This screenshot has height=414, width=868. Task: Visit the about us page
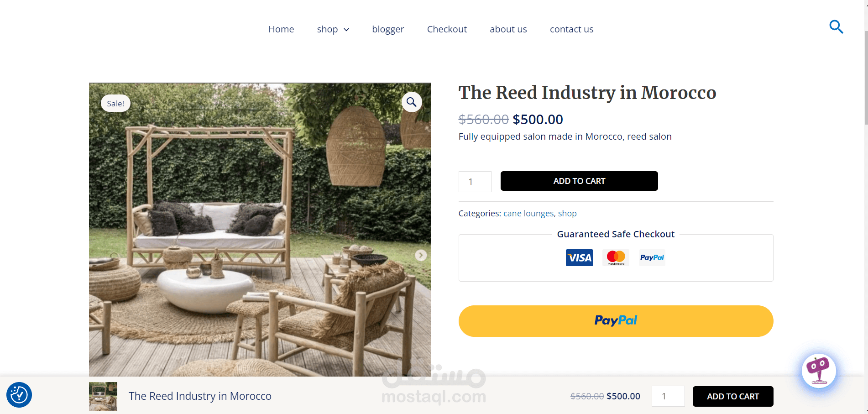[508, 29]
